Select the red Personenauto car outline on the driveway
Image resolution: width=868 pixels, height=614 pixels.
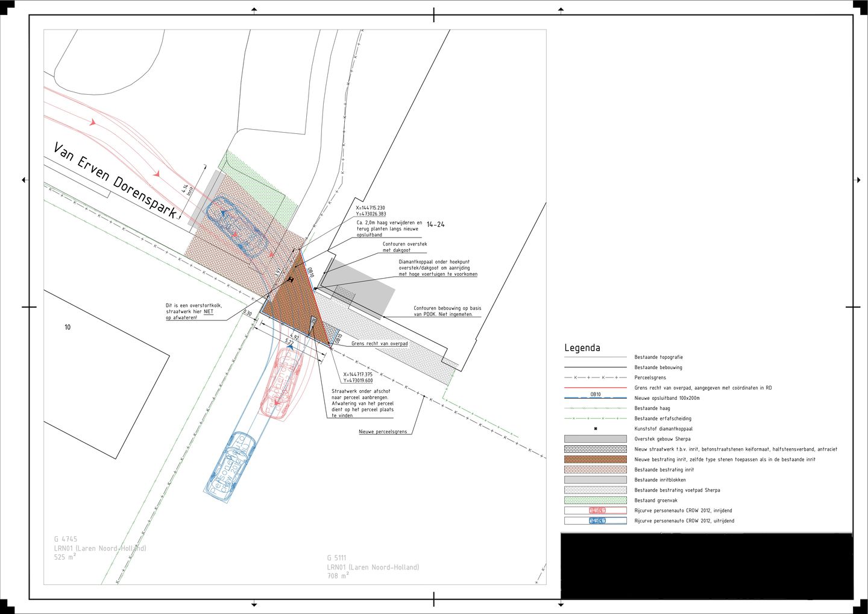[x=281, y=384]
